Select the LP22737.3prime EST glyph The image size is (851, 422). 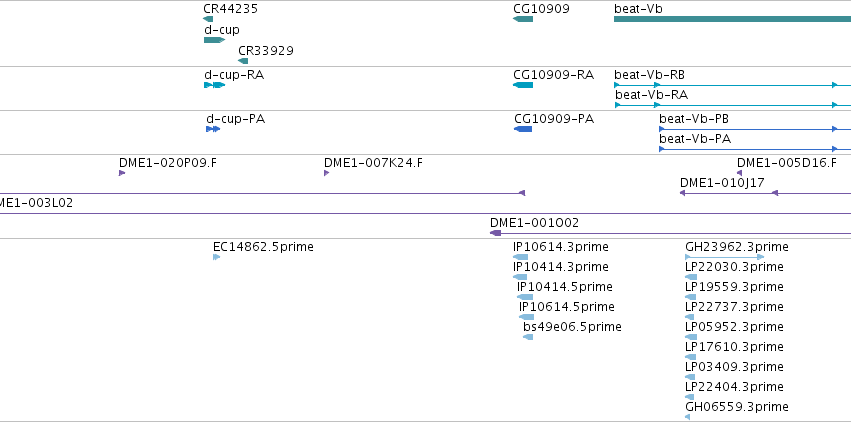point(689,317)
